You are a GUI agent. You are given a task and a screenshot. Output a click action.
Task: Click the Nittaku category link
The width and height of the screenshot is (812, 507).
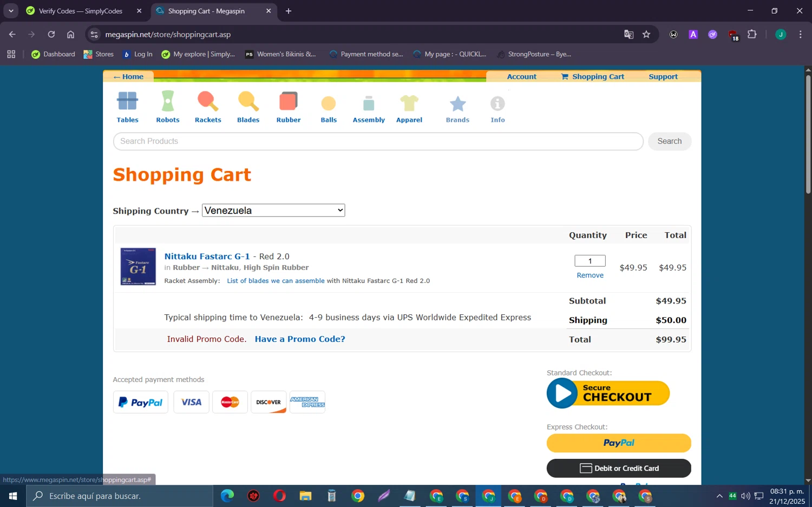coord(225,267)
